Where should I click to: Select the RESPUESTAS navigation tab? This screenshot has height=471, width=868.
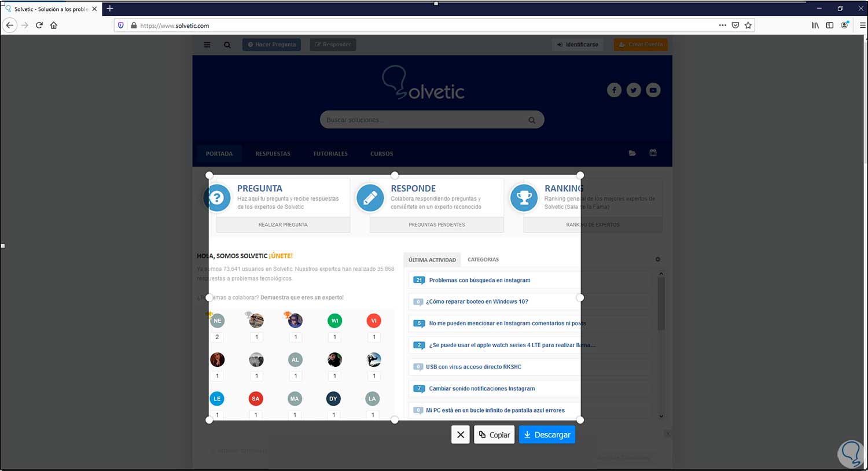point(273,153)
